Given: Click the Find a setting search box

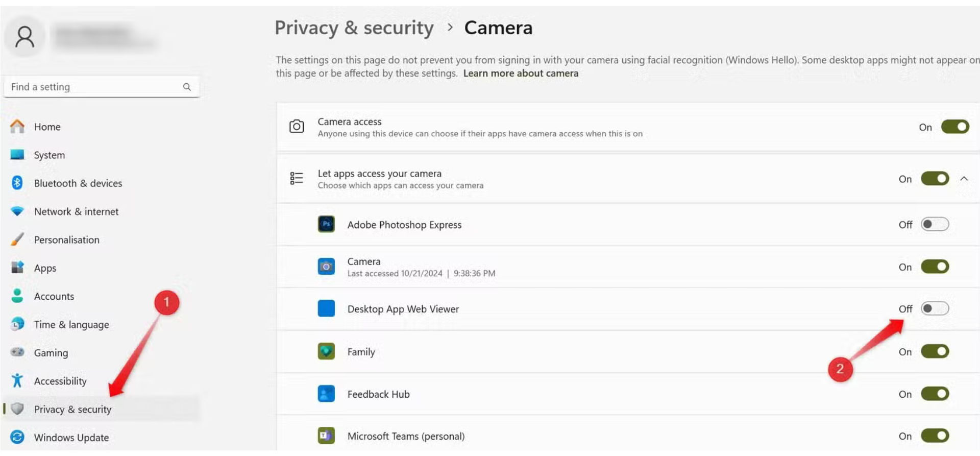Looking at the screenshot, I should click(101, 87).
